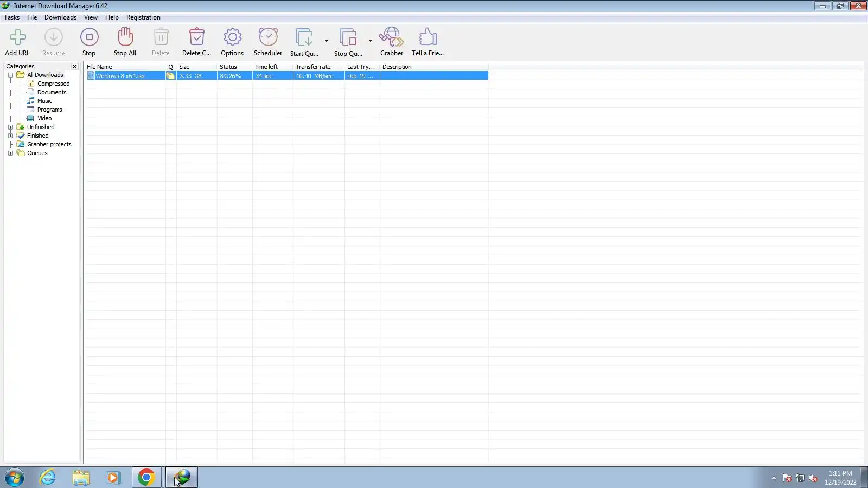
Task: Select Grabber projects in tree
Action: click(49, 144)
